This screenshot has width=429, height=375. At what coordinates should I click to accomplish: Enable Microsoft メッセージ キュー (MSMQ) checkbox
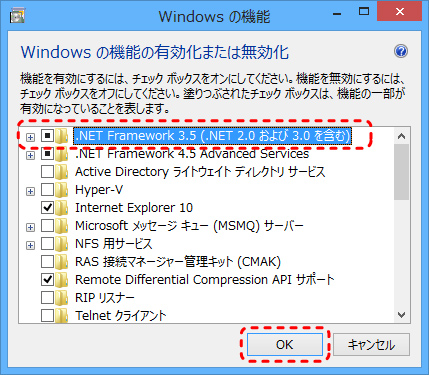47,226
